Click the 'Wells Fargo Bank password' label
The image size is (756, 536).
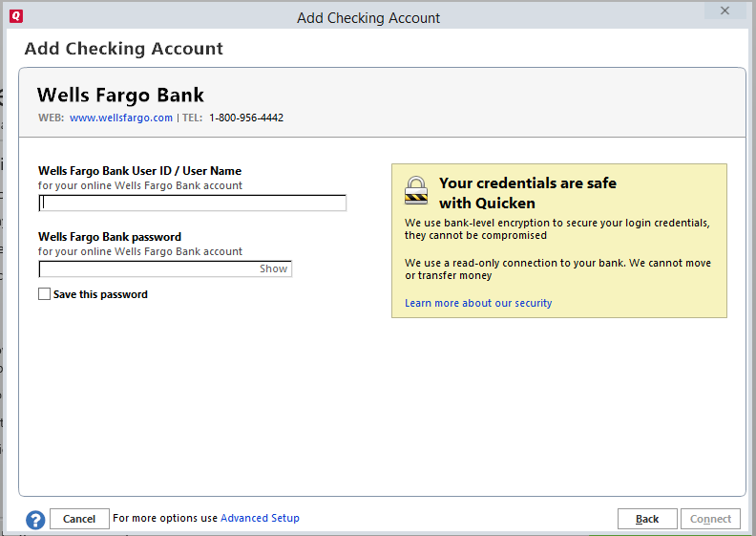[110, 237]
